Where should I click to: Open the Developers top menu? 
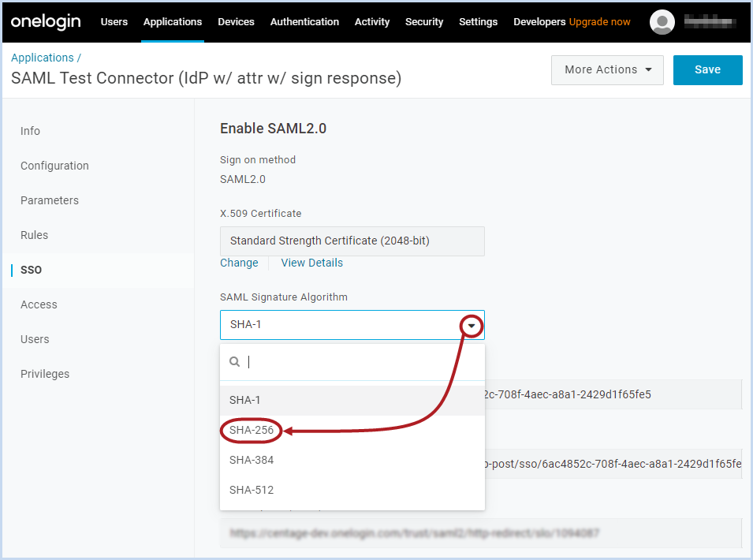coord(539,22)
